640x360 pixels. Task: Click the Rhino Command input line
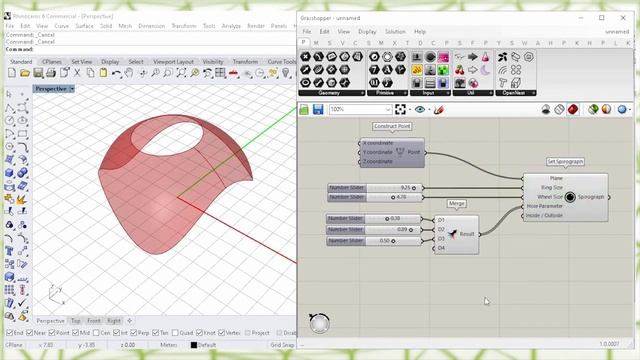[x=151, y=49]
